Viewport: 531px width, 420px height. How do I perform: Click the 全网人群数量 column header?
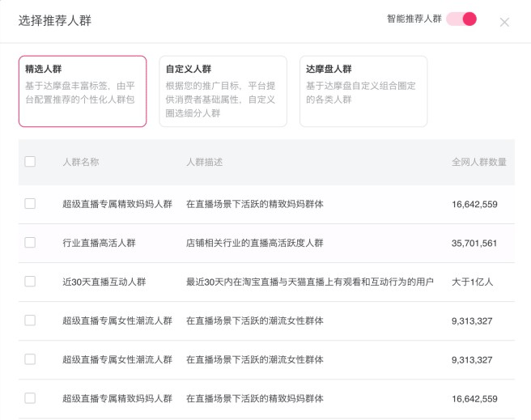pyautogui.click(x=479, y=162)
